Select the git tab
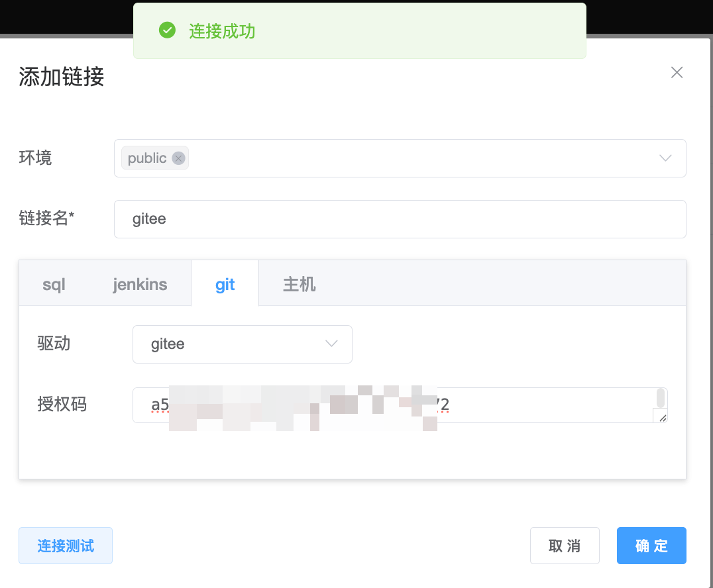Image resolution: width=713 pixels, height=588 pixels. (225, 285)
